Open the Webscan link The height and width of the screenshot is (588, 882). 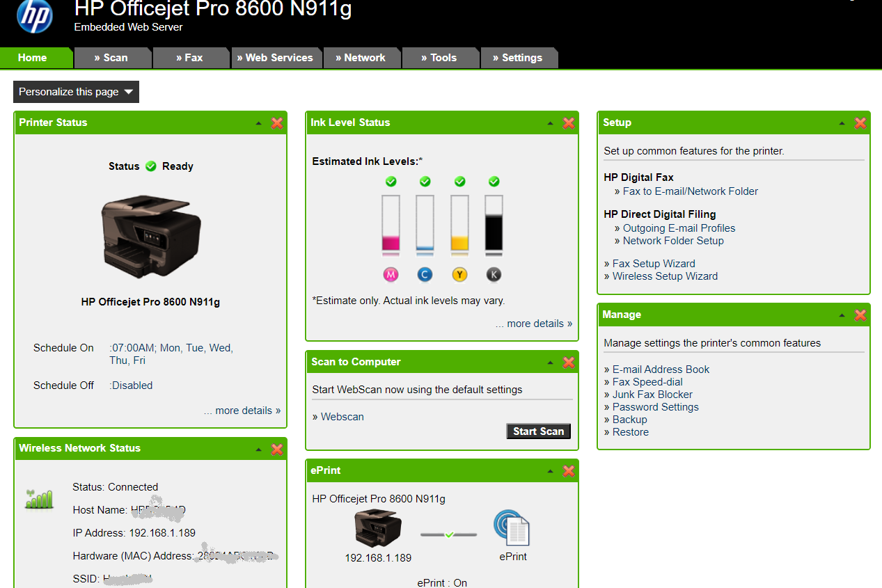tap(342, 417)
